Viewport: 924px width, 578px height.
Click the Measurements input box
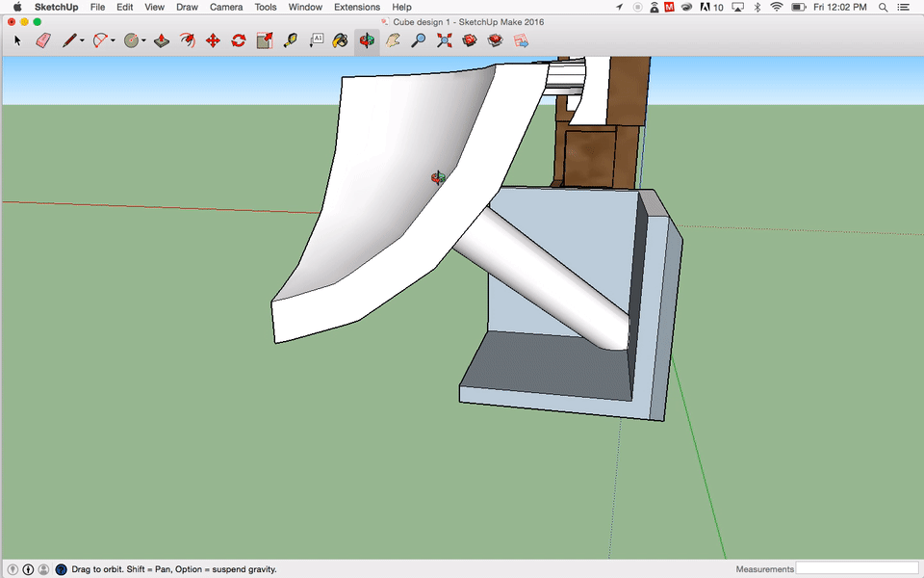(x=857, y=568)
